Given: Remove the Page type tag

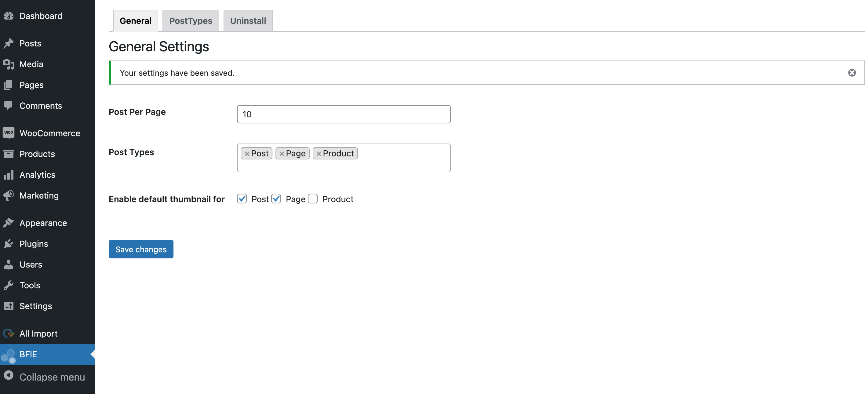Looking at the screenshot, I should coord(282,153).
